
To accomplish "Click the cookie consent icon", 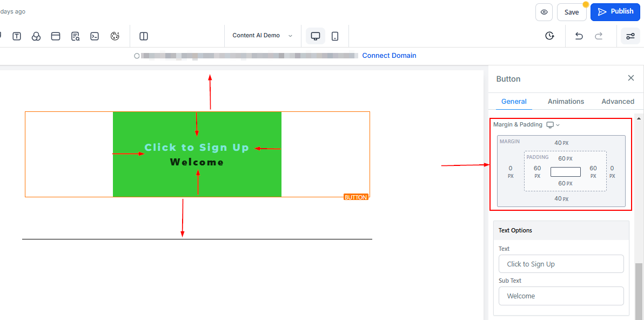I will [115, 36].
